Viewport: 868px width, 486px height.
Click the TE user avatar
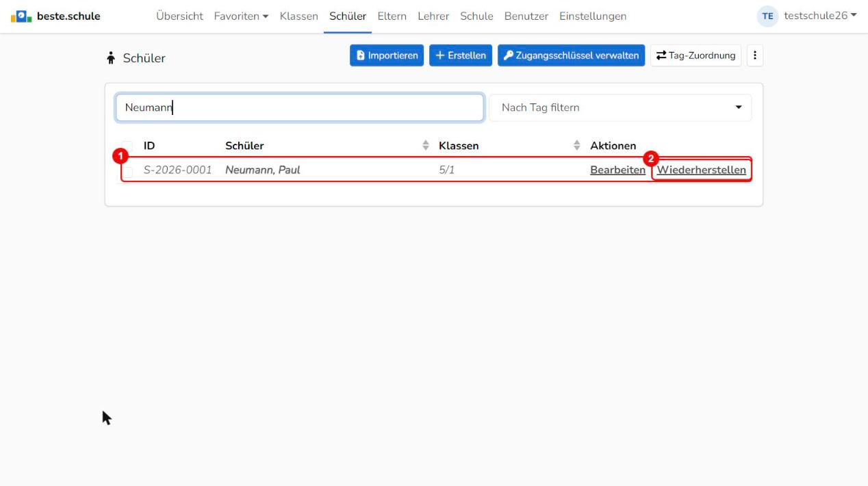768,16
